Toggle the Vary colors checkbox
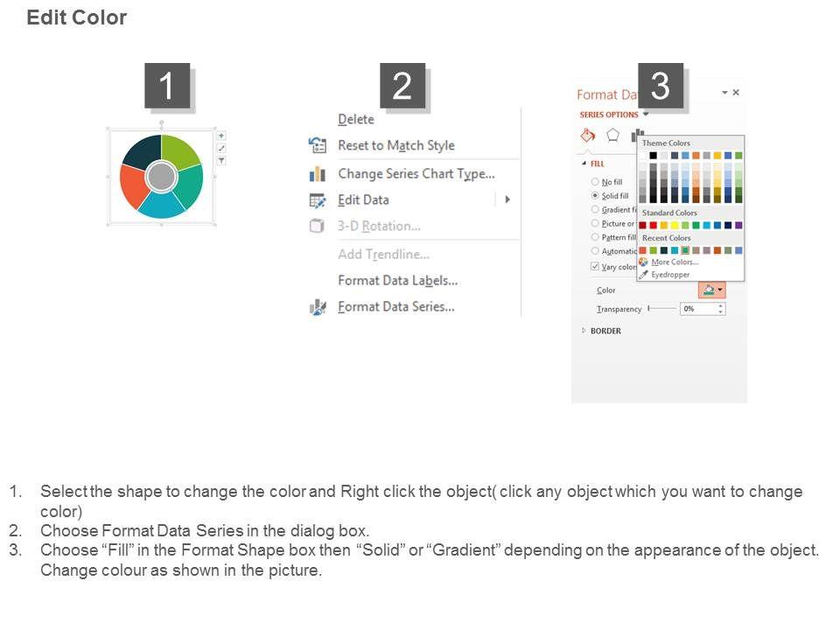This screenshot has height=630, width=840. coord(595,266)
